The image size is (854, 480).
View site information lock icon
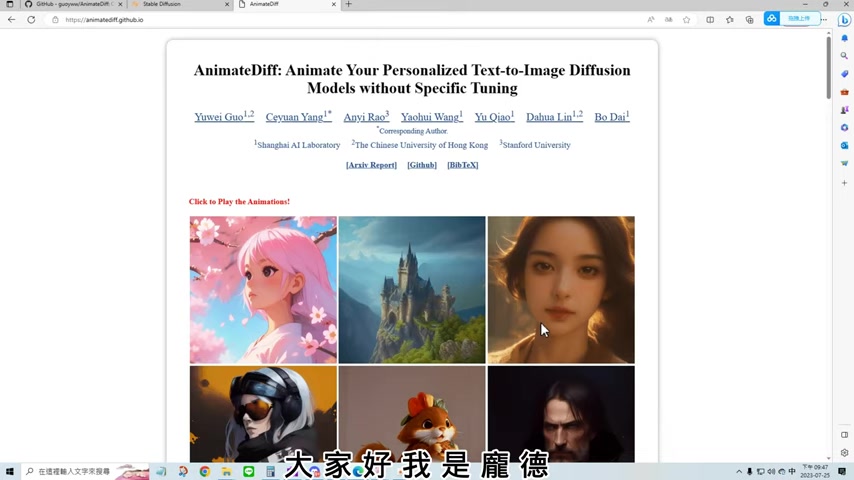pyautogui.click(x=55, y=20)
